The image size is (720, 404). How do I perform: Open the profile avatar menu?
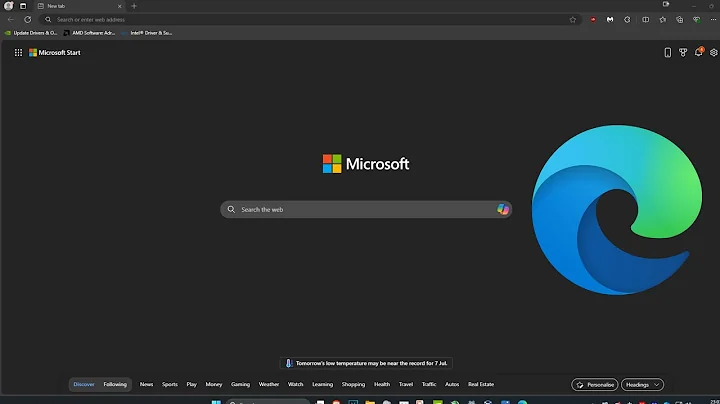coord(8,6)
